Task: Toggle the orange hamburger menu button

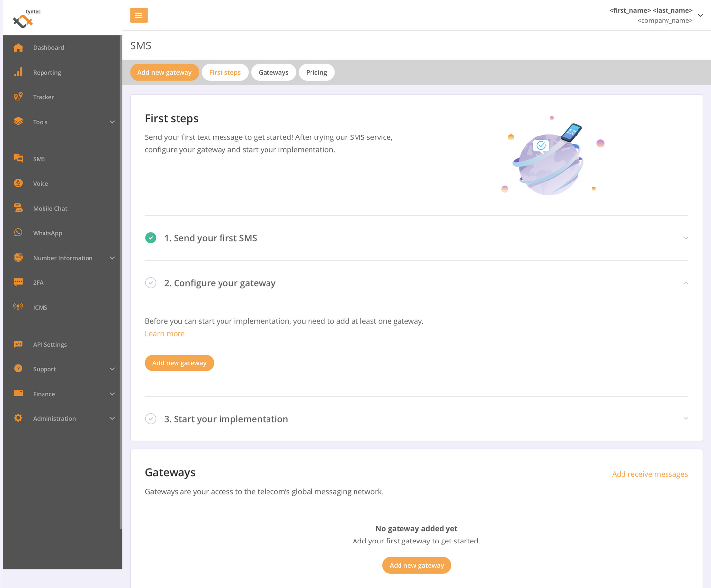Action: (x=139, y=15)
